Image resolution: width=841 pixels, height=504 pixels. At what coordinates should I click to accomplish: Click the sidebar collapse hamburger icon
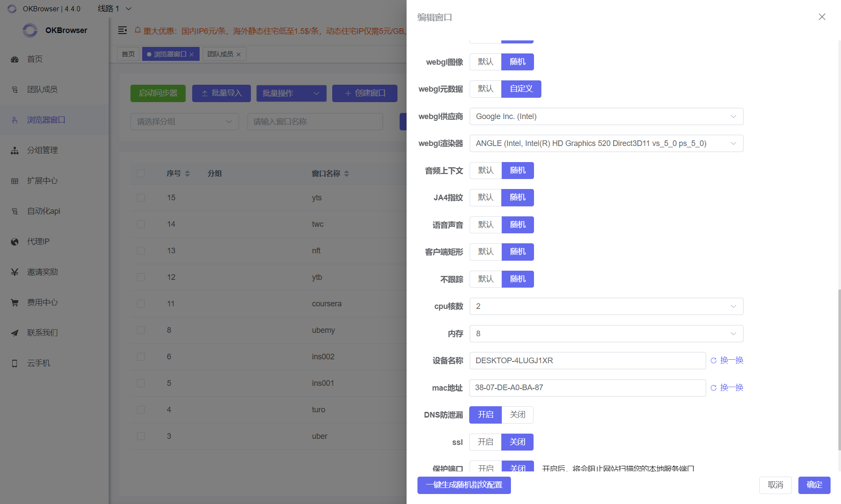point(123,30)
